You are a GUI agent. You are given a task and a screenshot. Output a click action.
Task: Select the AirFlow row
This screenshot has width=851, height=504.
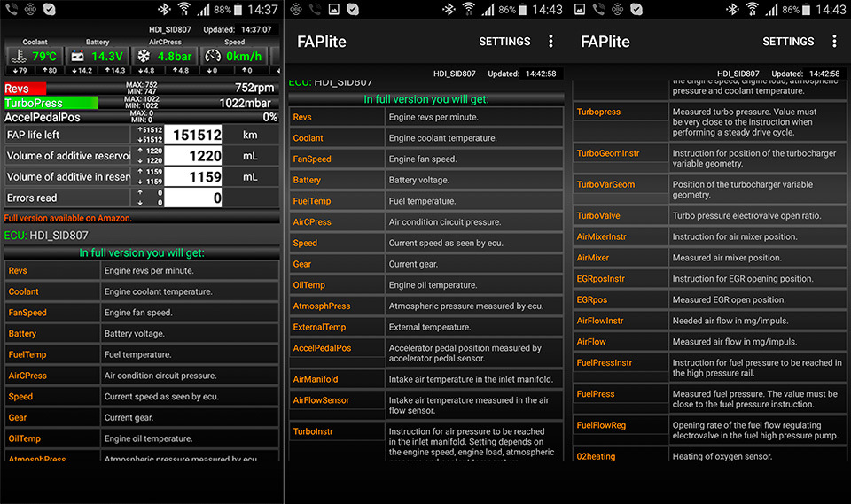[x=710, y=342]
